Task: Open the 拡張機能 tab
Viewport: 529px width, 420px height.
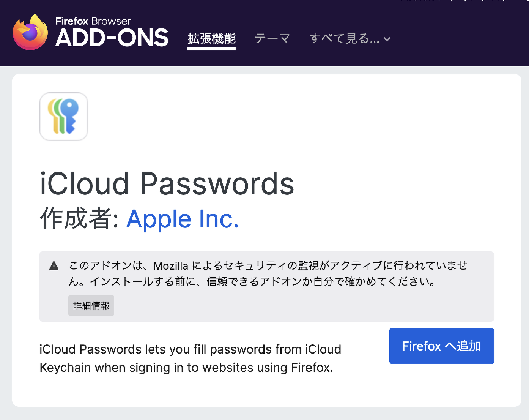Action: click(212, 38)
